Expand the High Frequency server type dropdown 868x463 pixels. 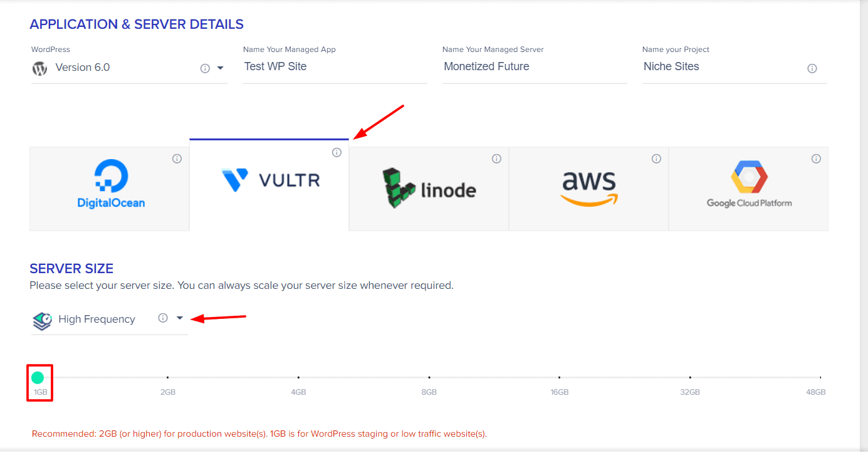[x=180, y=318]
